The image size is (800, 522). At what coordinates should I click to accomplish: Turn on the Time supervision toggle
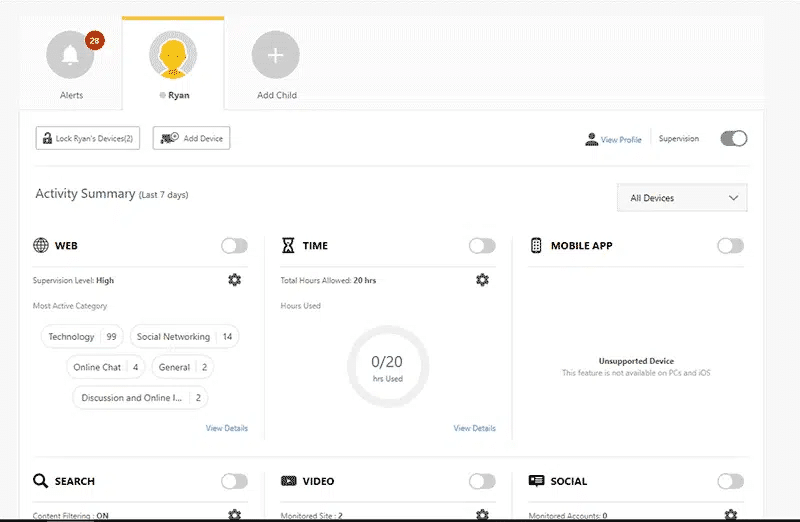click(x=482, y=246)
